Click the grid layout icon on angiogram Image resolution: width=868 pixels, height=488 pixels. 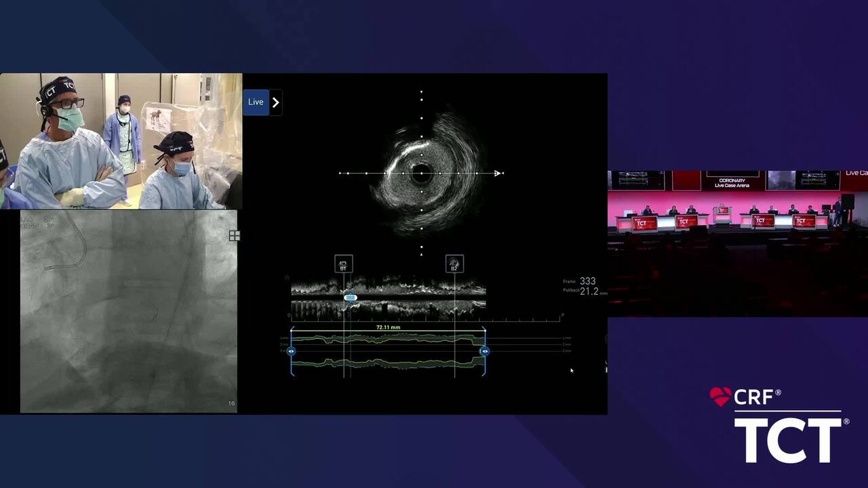(x=234, y=236)
